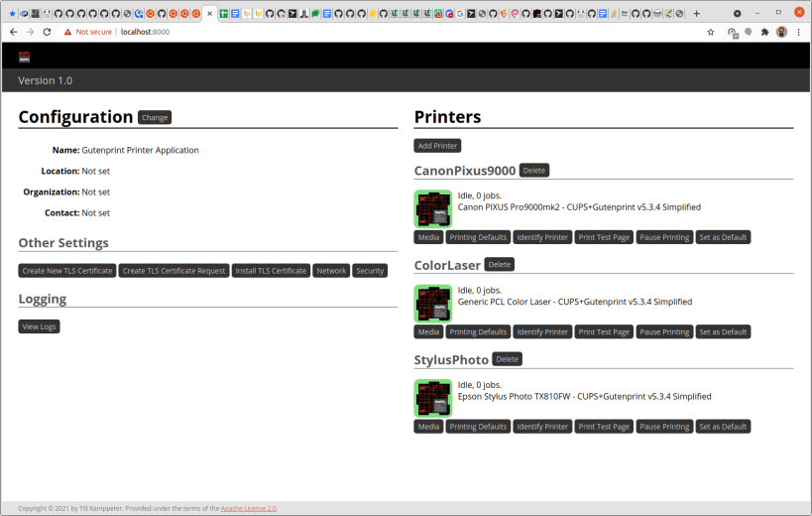
Task: Open Media for ColorLaser
Action: coord(428,332)
